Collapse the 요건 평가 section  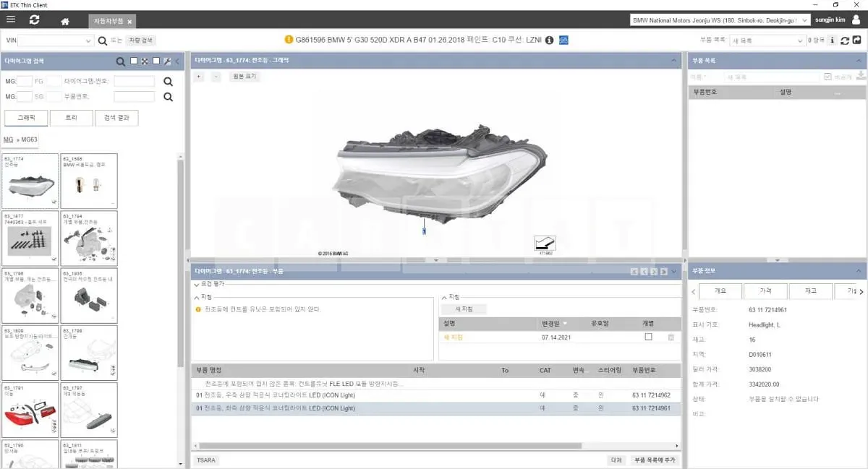pos(197,284)
